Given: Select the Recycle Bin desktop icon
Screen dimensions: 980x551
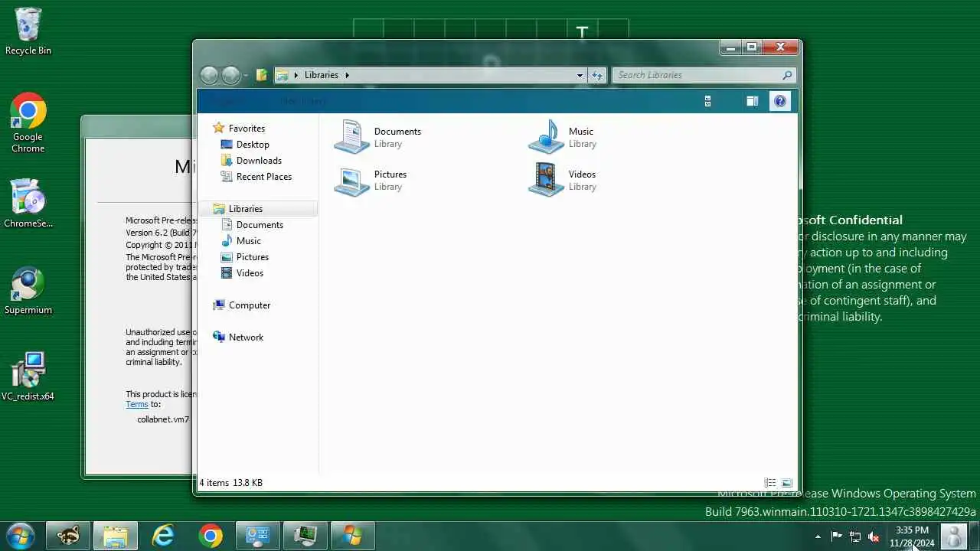Looking at the screenshot, I should point(28,32).
